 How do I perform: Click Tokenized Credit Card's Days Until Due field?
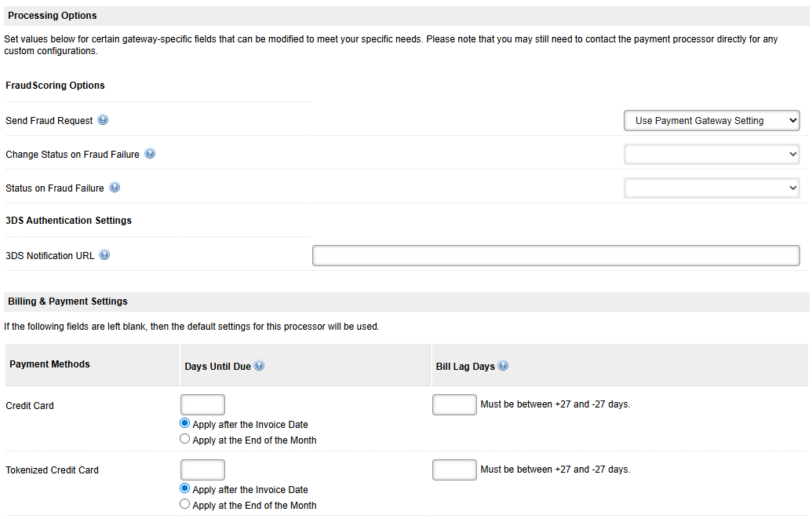pyautogui.click(x=202, y=469)
